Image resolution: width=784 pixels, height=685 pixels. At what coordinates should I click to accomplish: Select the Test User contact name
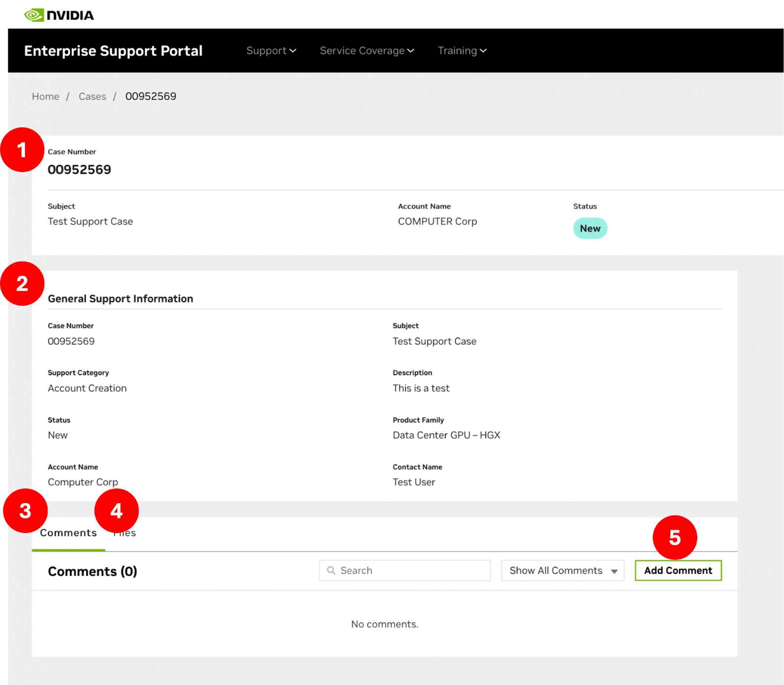point(414,482)
